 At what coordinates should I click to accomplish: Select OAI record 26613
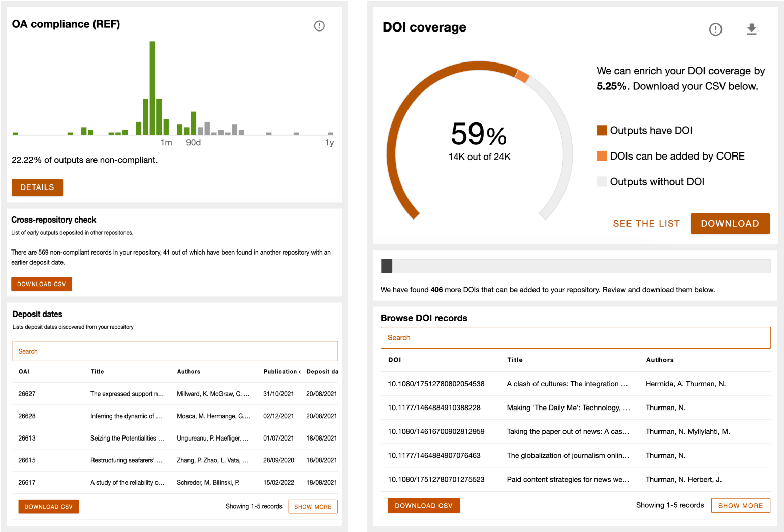(x=27, y=438)
